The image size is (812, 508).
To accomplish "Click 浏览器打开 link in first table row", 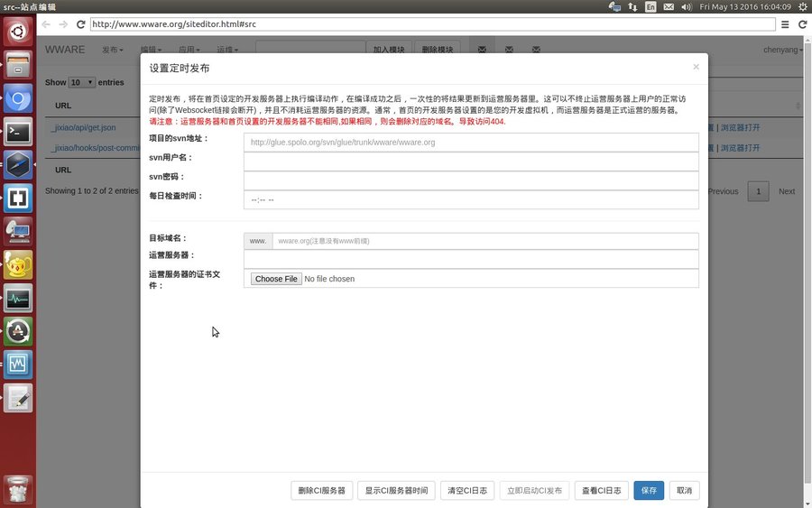I will click(741, 127).
